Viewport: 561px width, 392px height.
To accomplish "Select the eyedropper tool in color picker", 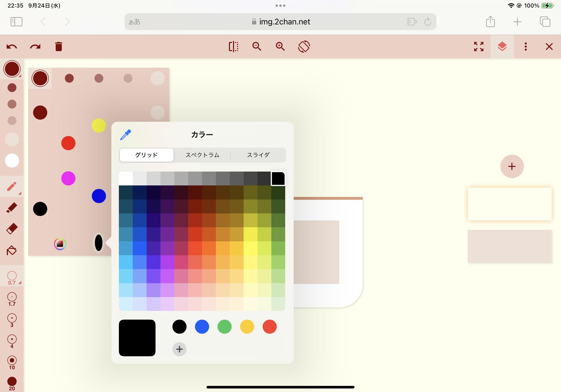I will pyautogui.click(x=126, y=135).
